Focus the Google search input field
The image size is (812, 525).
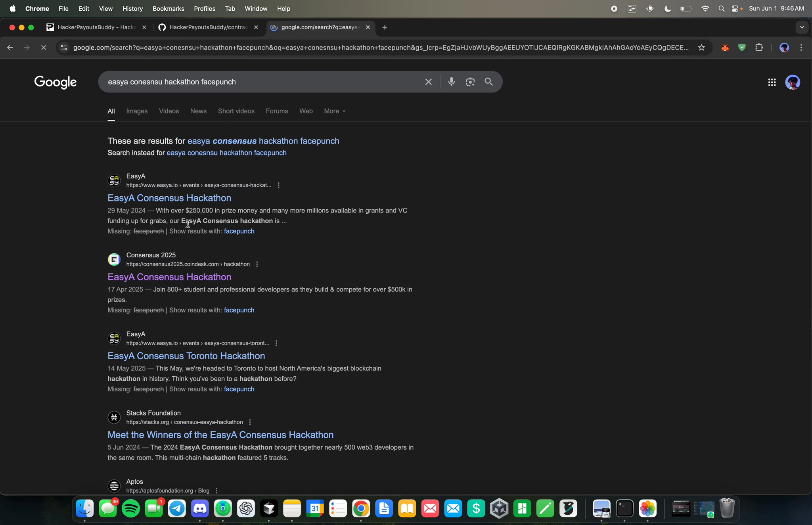point(262,82)
